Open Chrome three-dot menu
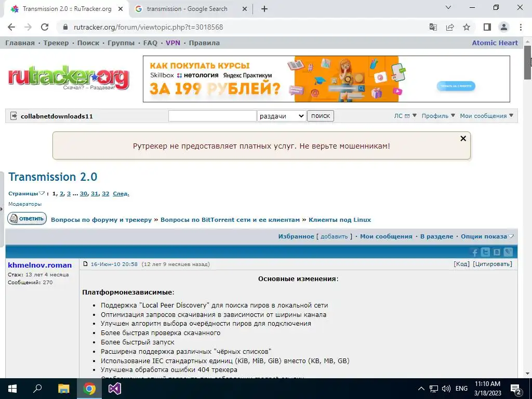Image resolution: width=532 pixels, height=399 pixels. point(521,27)
